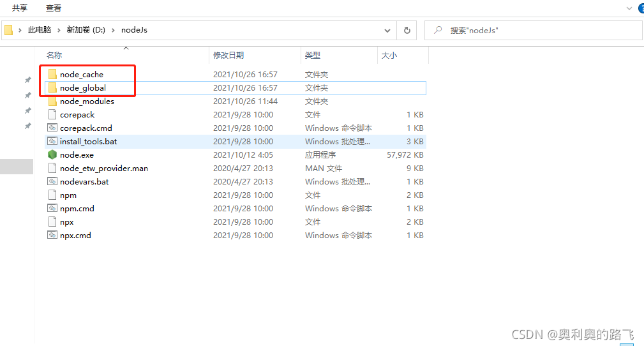Select the node_etw_provider.man file

pos(103,169)
